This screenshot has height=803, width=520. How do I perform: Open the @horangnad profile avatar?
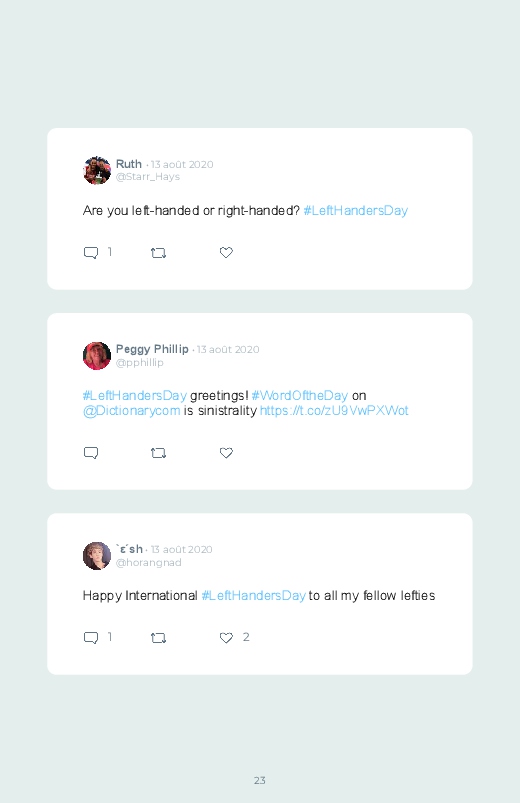[x=97, y=556]
